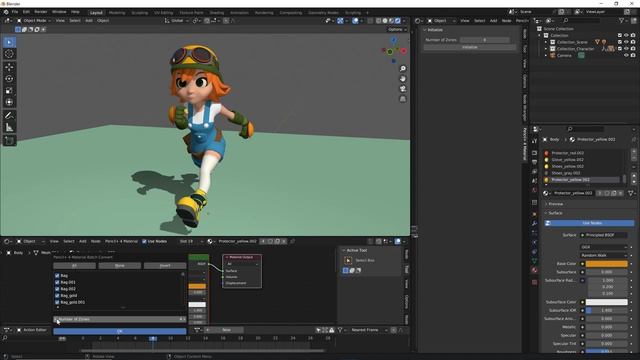
Task: Open the Edit menu
Action: point(26,12)
